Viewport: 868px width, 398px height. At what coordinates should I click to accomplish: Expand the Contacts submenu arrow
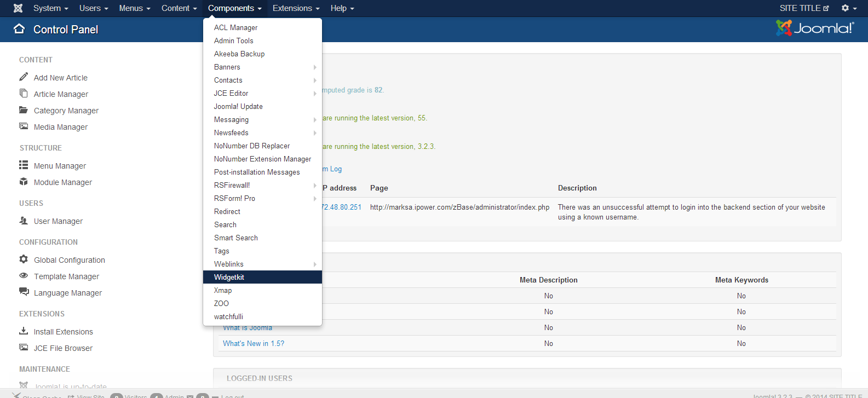315,80
